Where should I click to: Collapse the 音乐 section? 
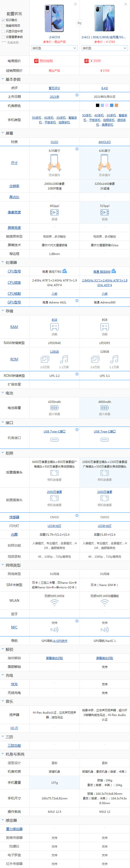pos(3,701)
